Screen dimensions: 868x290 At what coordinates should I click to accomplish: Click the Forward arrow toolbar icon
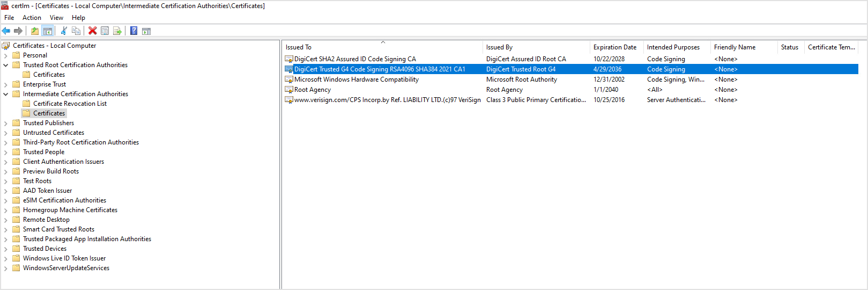click(x=18, y=31)
